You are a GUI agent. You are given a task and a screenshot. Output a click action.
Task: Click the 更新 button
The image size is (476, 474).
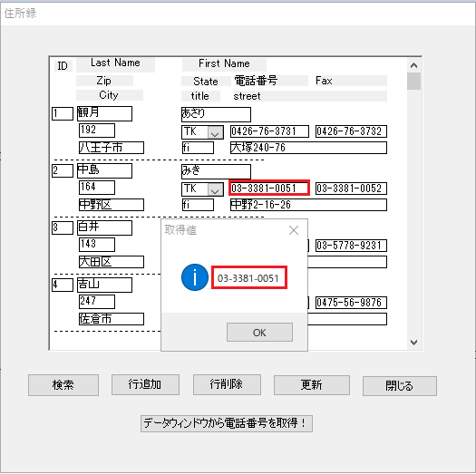tap(312, 385)
